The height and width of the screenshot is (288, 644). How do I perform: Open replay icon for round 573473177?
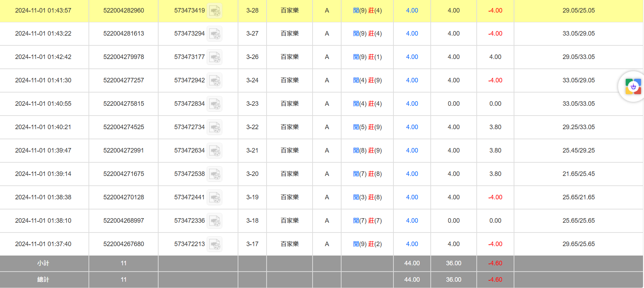214,57
